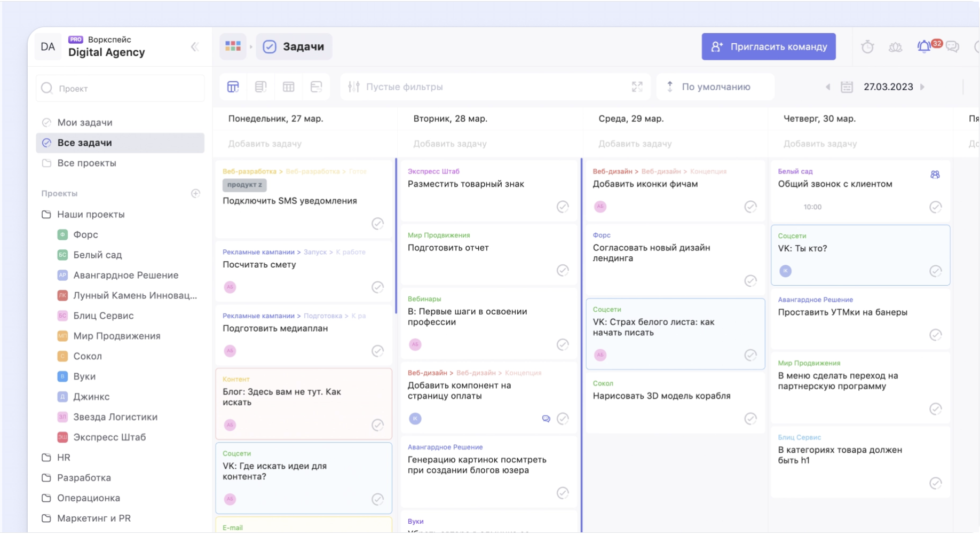Screen dimensions: 980x535
Task: Add a new project with plus icon
Action: point(195,193)
